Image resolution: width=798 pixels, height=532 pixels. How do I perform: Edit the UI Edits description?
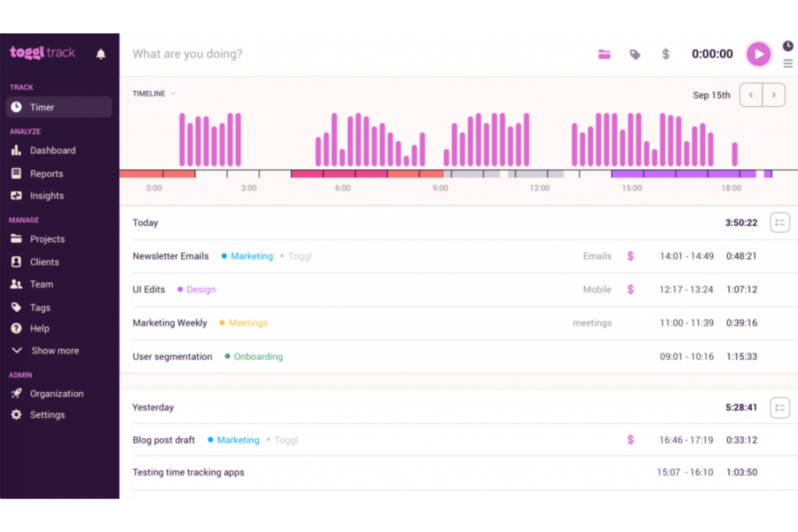pyautogui.click(x=149, y=289)
